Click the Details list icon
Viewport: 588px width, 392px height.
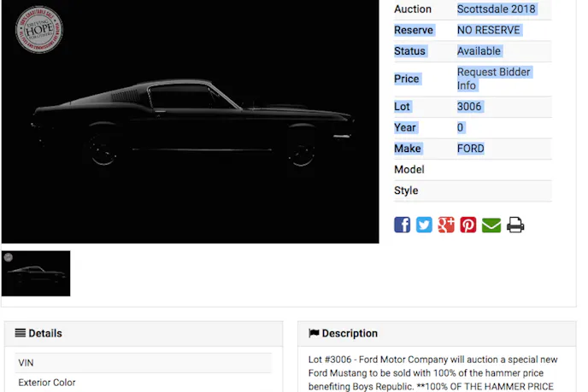click(21, 333)
